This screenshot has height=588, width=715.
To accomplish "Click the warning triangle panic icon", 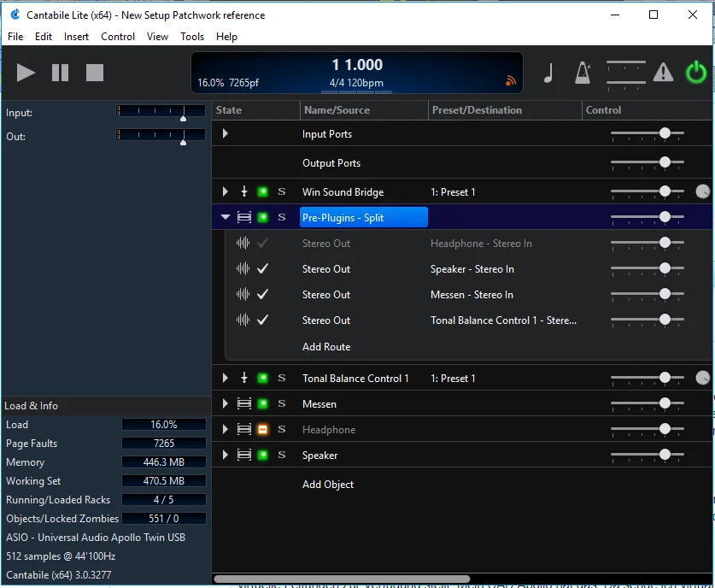I will [663, 72].
